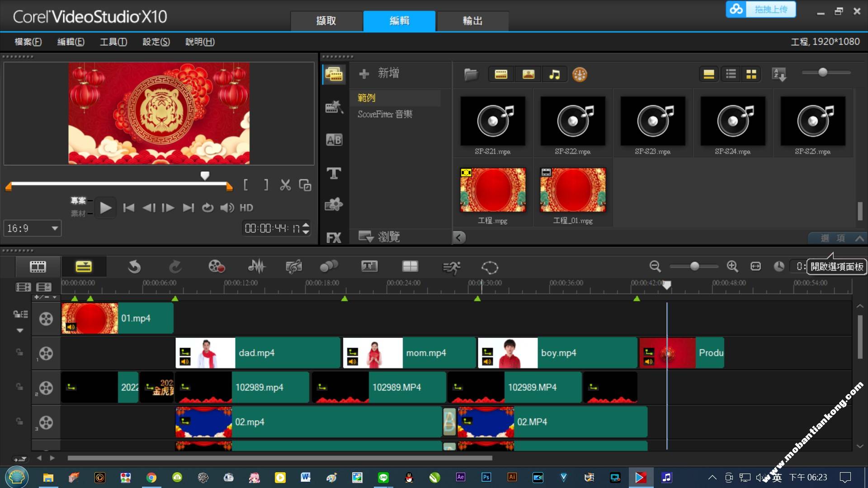Zoom out the timeline

click(655, 267)
